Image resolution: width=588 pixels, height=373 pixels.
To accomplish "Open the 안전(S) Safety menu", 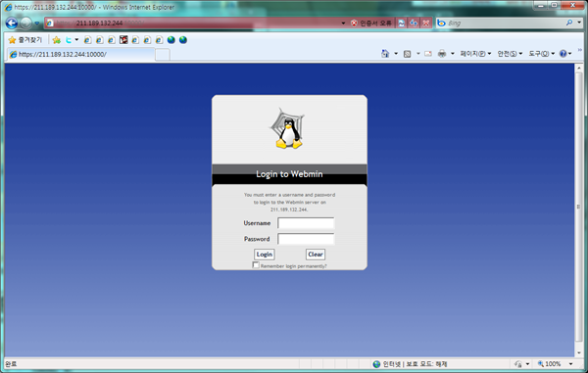I will [510, 54].
